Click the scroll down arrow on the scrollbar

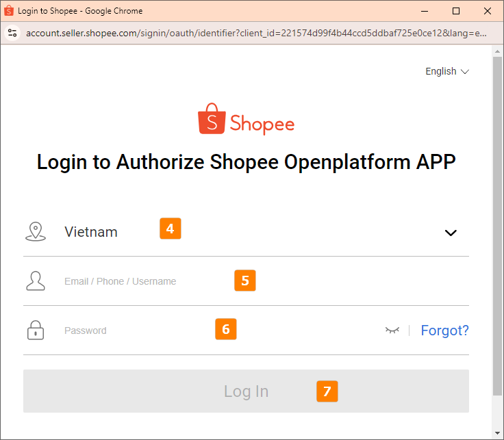[497, 433]
